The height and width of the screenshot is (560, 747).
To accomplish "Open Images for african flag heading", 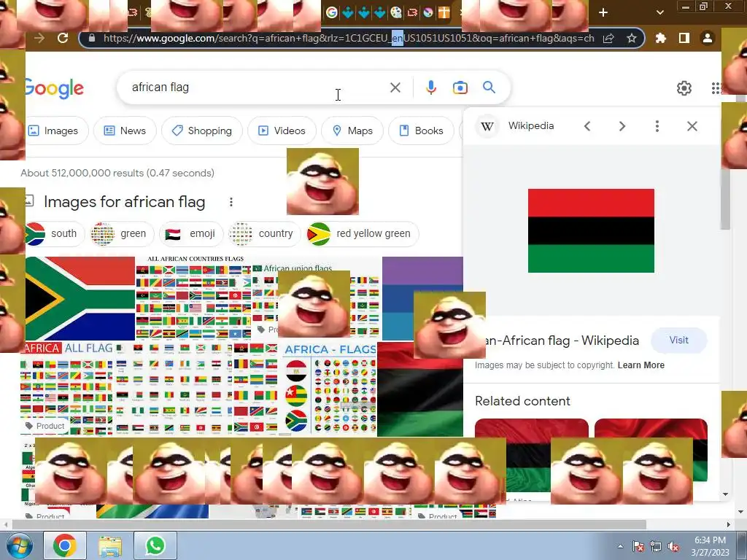I will tap(124, 202).
